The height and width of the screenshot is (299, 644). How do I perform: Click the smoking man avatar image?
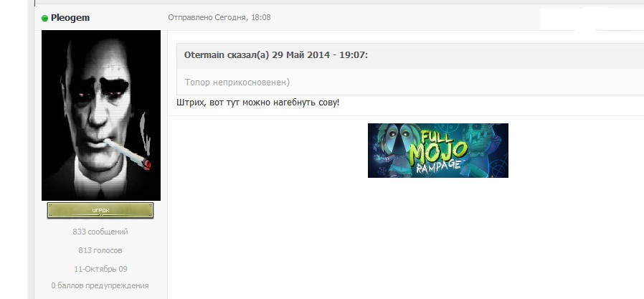(101, 115)
